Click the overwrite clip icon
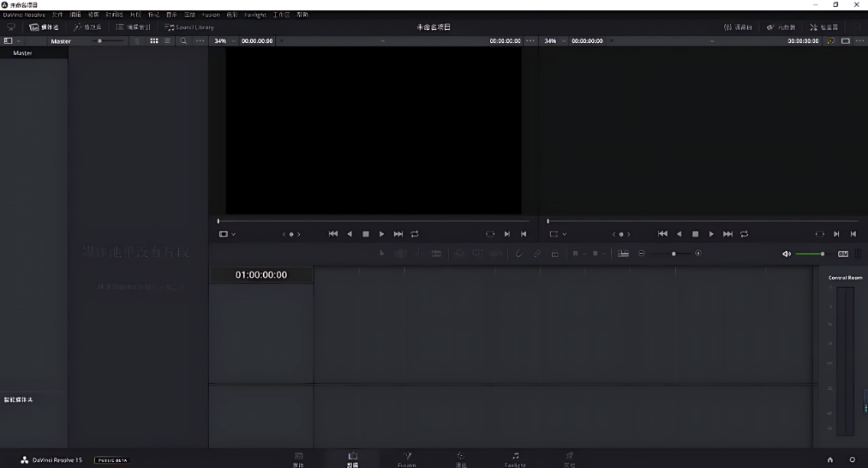The height and width of the screenshot is (468, 868). click(477, 254)
